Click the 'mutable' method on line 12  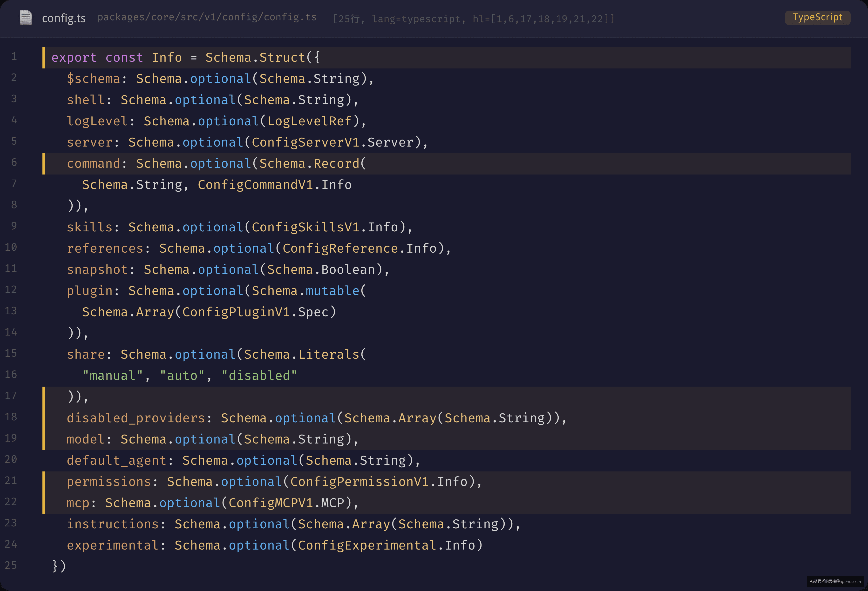coord(332,291)
